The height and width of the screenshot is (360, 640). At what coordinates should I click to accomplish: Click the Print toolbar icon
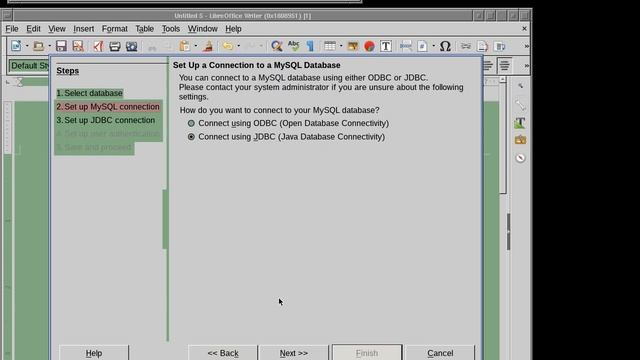pos(115,46)
